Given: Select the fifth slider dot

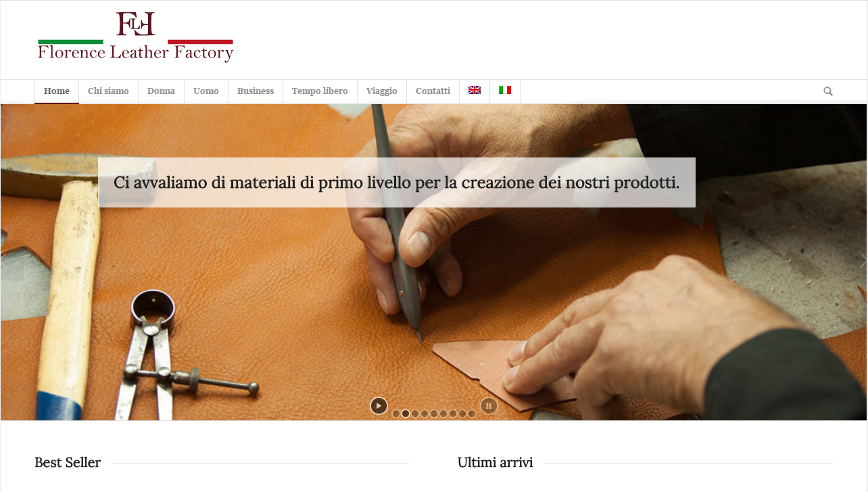Looking at the screenshot, I should [x=434, y=414].
